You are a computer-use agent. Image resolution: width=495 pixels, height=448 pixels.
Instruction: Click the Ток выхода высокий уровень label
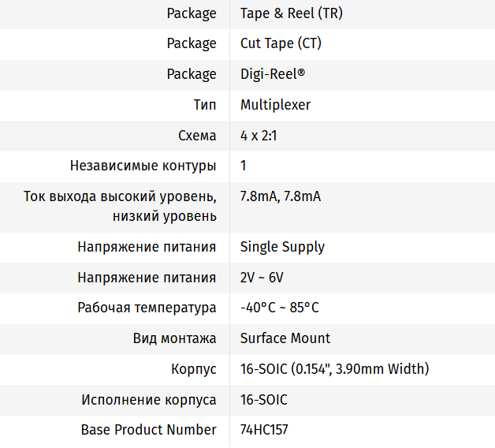(120, 196)
